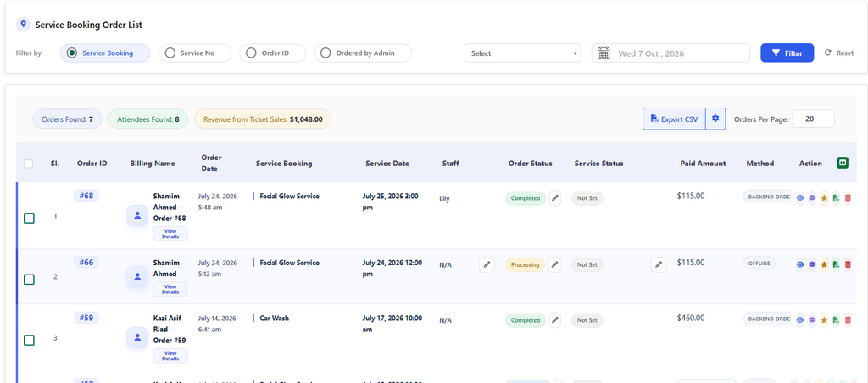Open order ID #59 link
The image size is (868, 383).
coord(86,318)
